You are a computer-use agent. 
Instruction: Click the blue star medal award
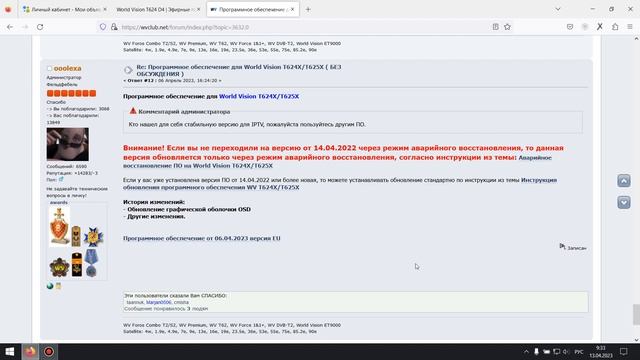pyautogui.click(x=93, y=237)
